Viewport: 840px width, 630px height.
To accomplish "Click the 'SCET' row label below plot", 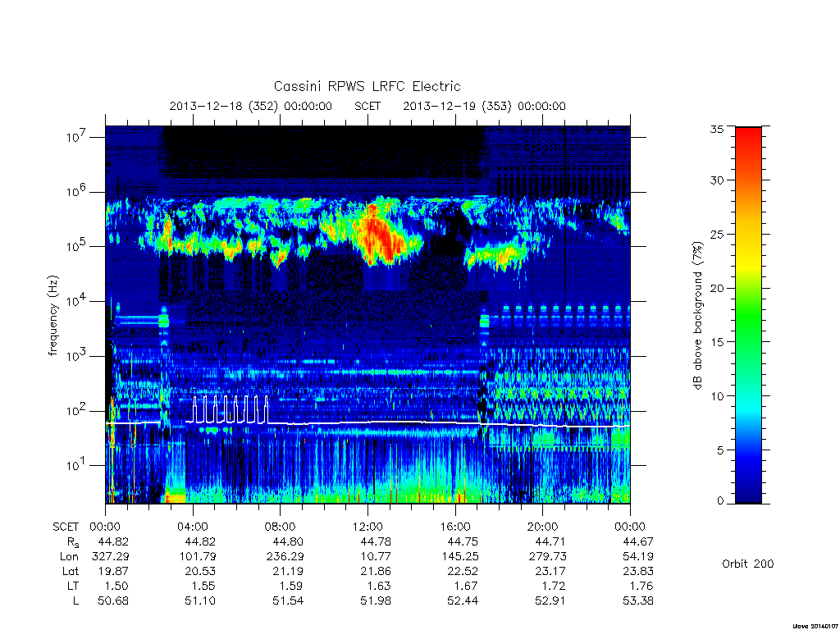I will click(x=66, y=527).
